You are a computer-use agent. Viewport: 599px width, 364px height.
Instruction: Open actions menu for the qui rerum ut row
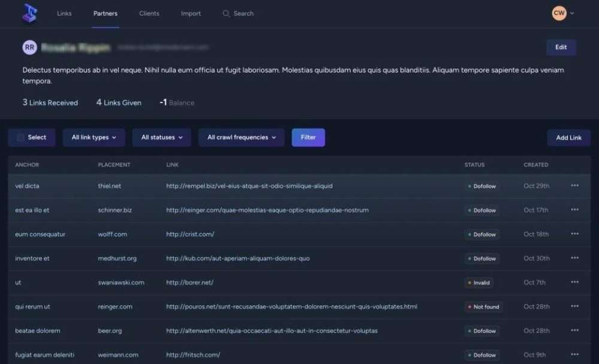point(574,307)
